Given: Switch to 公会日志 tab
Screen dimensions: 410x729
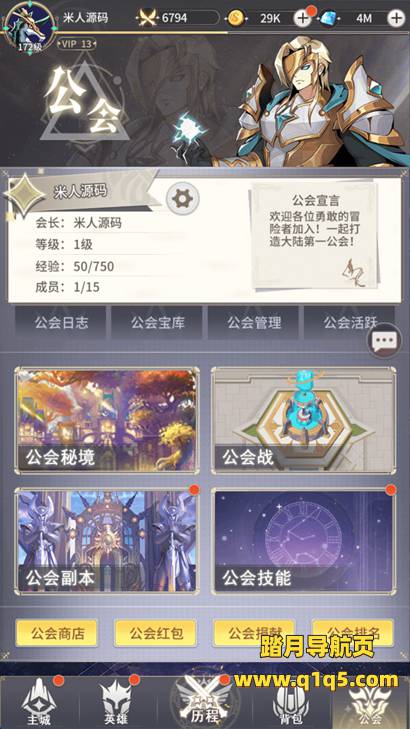Looking at the screenshot, I should point(61,322).
